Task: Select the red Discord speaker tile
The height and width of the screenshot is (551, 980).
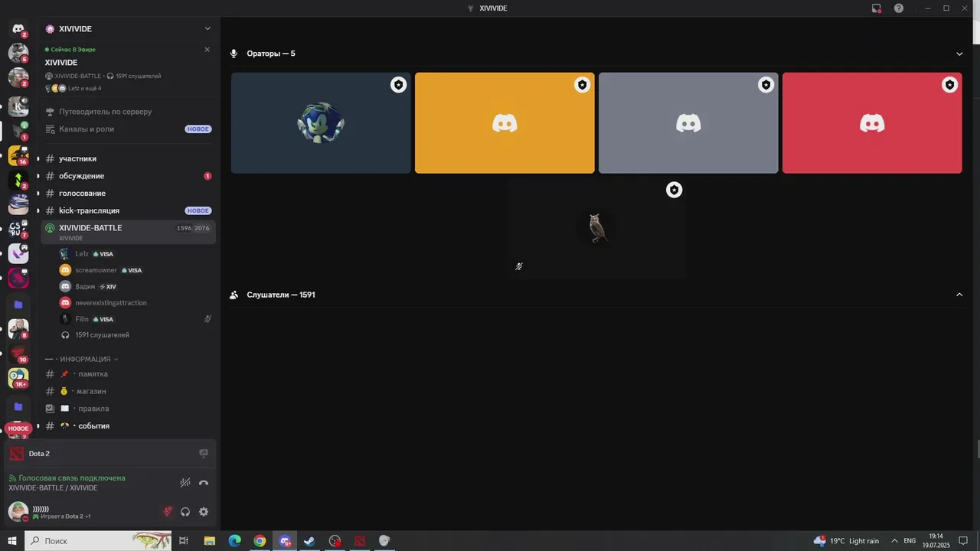Action: tap(872, 123)
